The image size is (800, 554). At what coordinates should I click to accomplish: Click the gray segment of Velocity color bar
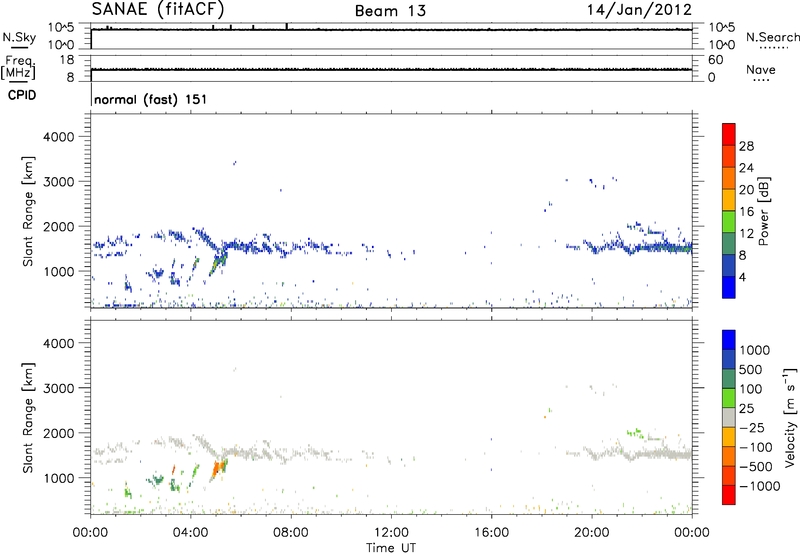(729, 418)
